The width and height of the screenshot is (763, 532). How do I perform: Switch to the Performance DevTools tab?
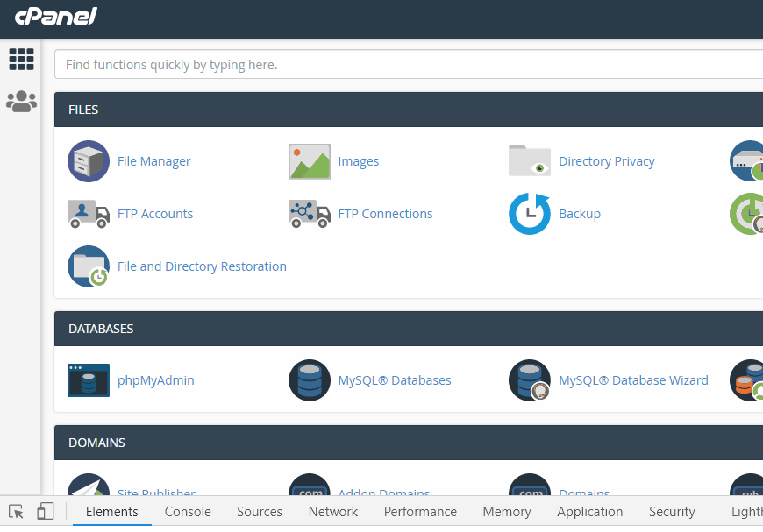(420, 512)
